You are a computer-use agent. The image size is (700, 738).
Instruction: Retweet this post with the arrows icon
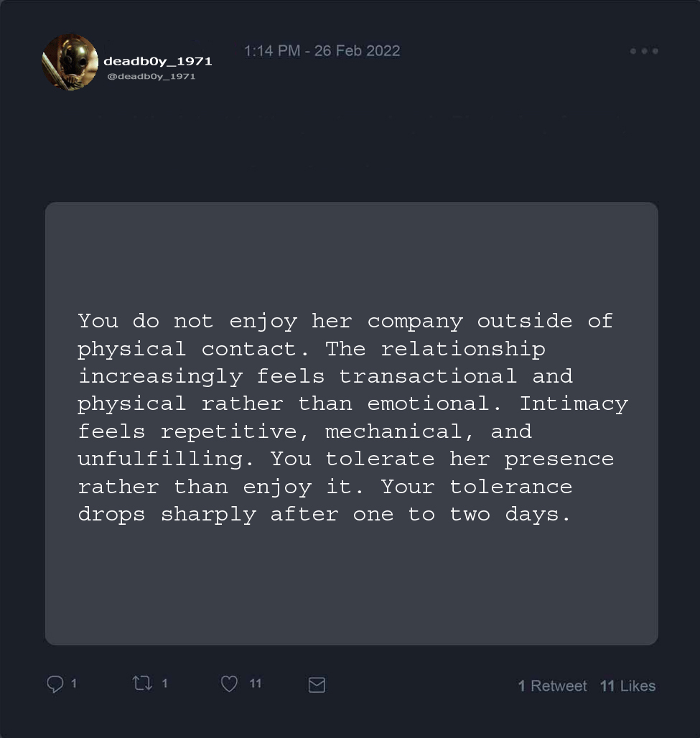(142, 683)
